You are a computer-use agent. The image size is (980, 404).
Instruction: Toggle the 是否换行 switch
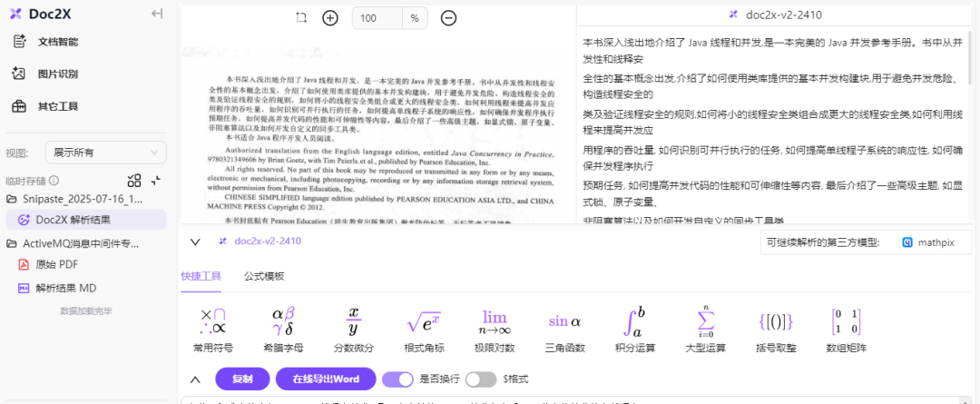pyautogui.click(x=398, y=379)
